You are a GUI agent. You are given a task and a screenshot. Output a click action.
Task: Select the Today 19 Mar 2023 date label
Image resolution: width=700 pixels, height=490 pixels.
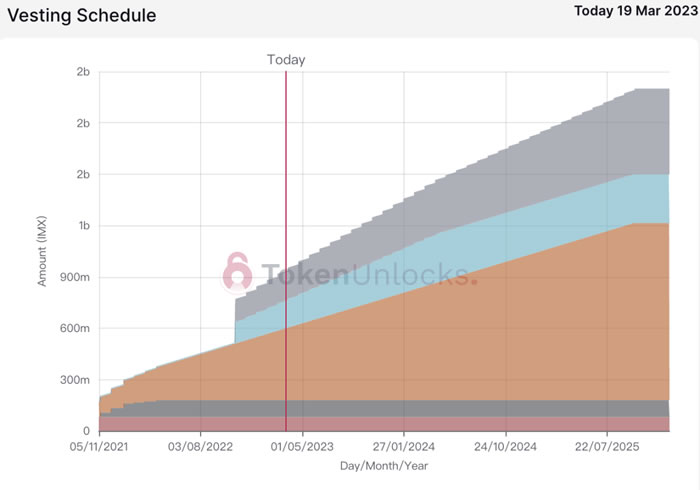pos(631,11)
